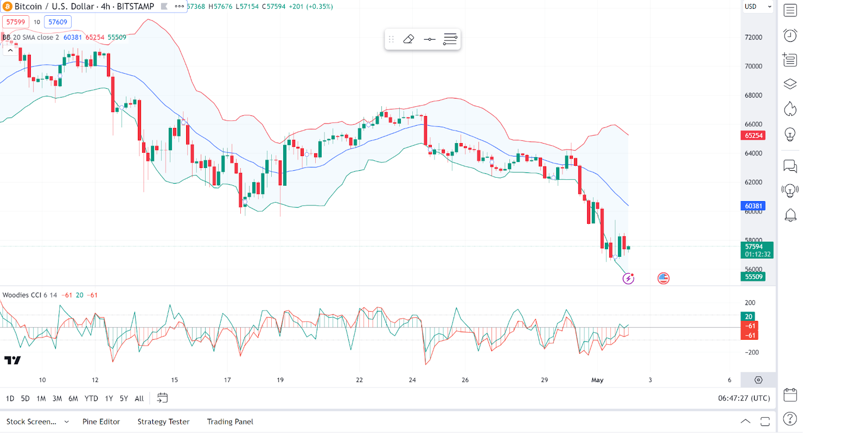868x433 pixels.
Task: Select the 6M time range
Action: (x=73, y=398)
